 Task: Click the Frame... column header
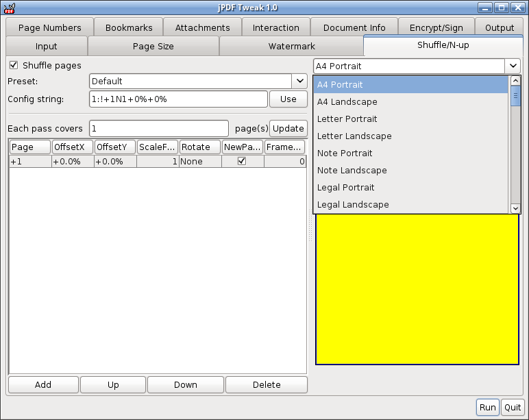pyautogui.click(x=284, y=147)
